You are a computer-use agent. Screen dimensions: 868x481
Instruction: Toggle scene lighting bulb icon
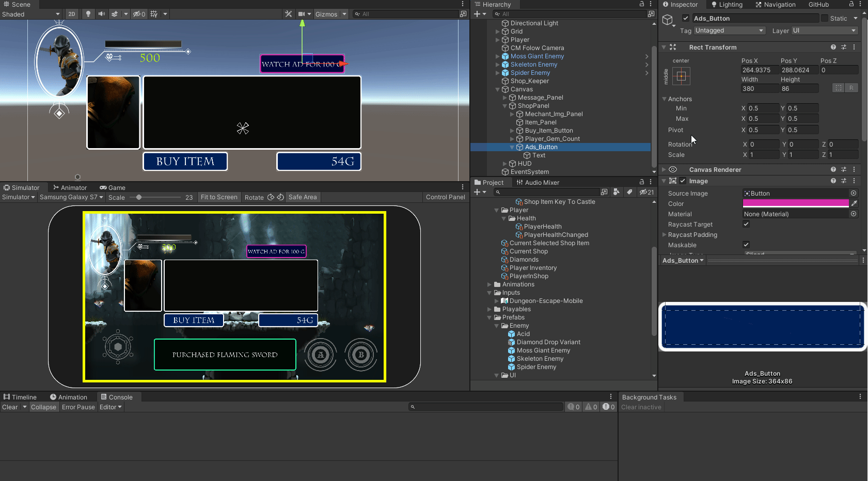pos(88,14)
